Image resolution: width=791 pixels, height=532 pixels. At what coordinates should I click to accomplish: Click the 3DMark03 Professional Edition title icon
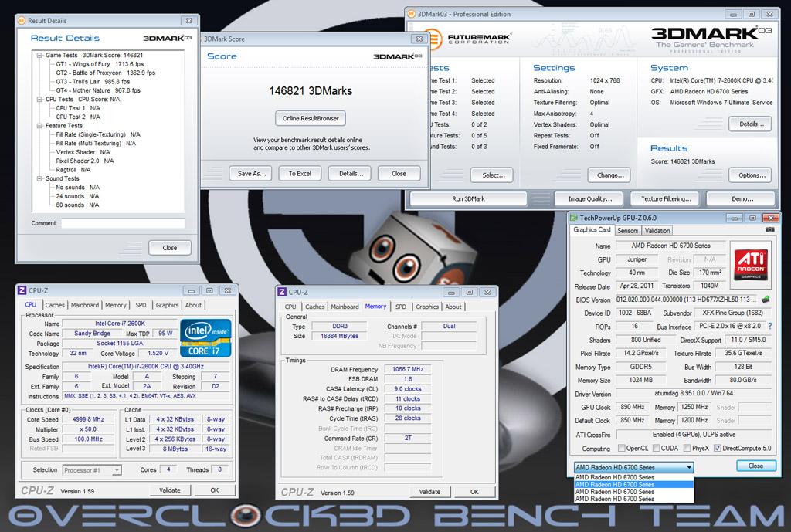click(x=411, y=14)
